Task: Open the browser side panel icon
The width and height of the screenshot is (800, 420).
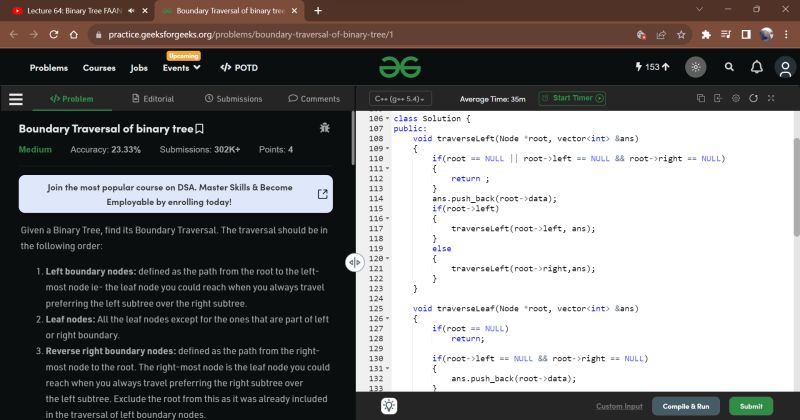Action: coord(746,35)
